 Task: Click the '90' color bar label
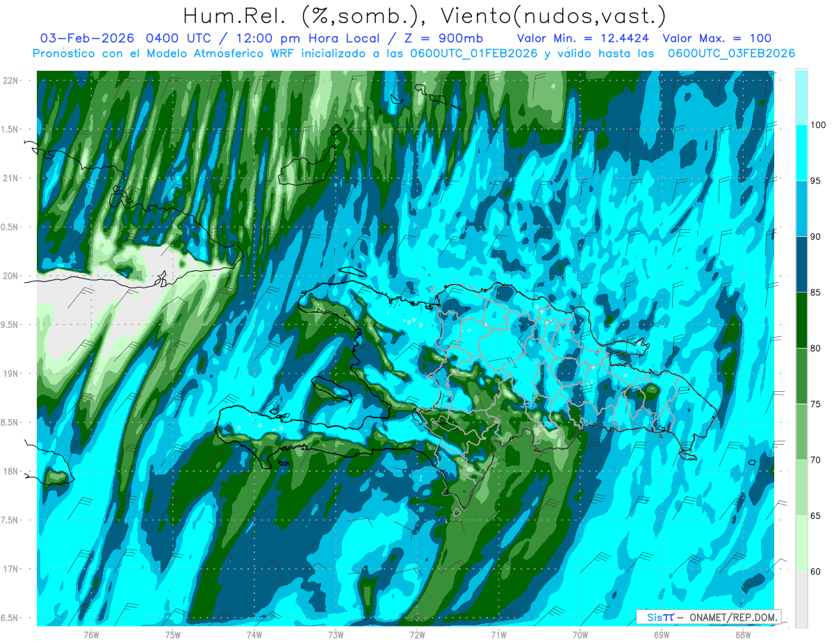click(x=817, y=237)
